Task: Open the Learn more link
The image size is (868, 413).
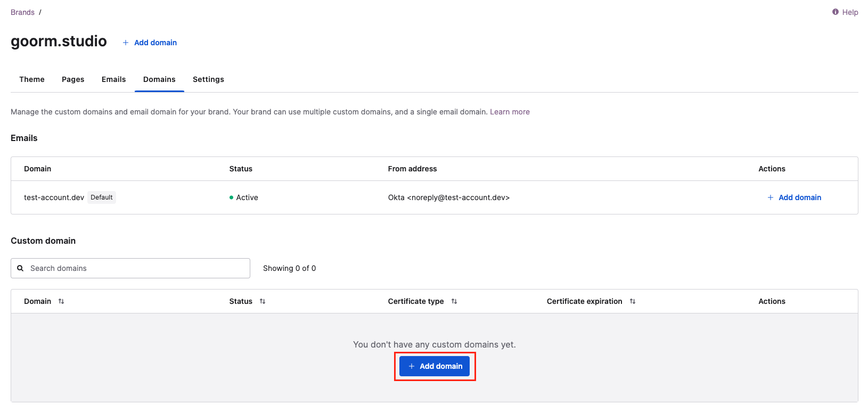Action: pyautogui.click(x=510, y=112)
